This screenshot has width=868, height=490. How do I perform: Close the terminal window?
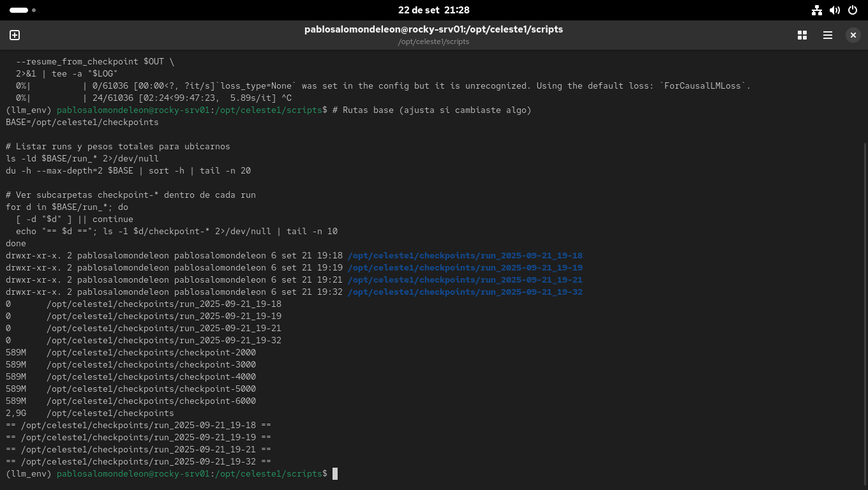click(853, 35)
